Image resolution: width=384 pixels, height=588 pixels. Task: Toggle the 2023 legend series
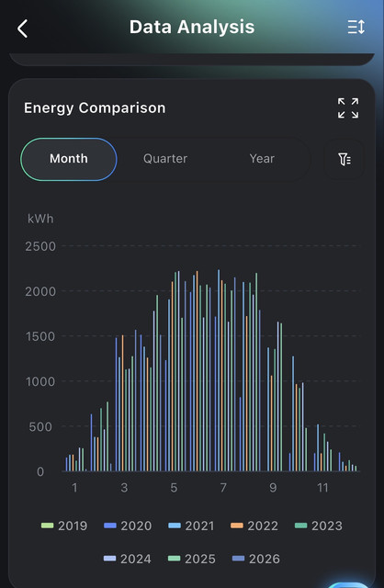click(x=319, y=526)
